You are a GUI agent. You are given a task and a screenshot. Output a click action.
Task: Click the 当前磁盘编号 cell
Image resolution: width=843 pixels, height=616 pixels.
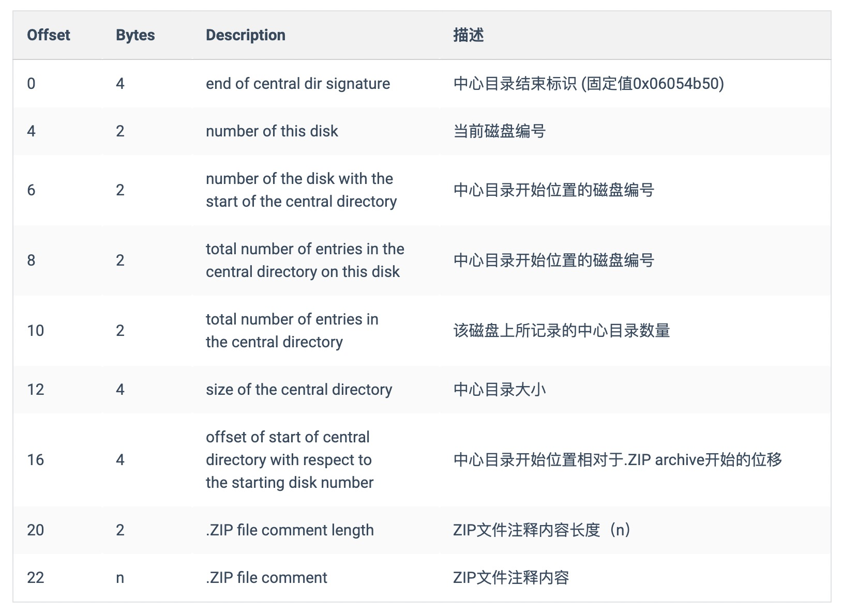(x=499, y=131)
